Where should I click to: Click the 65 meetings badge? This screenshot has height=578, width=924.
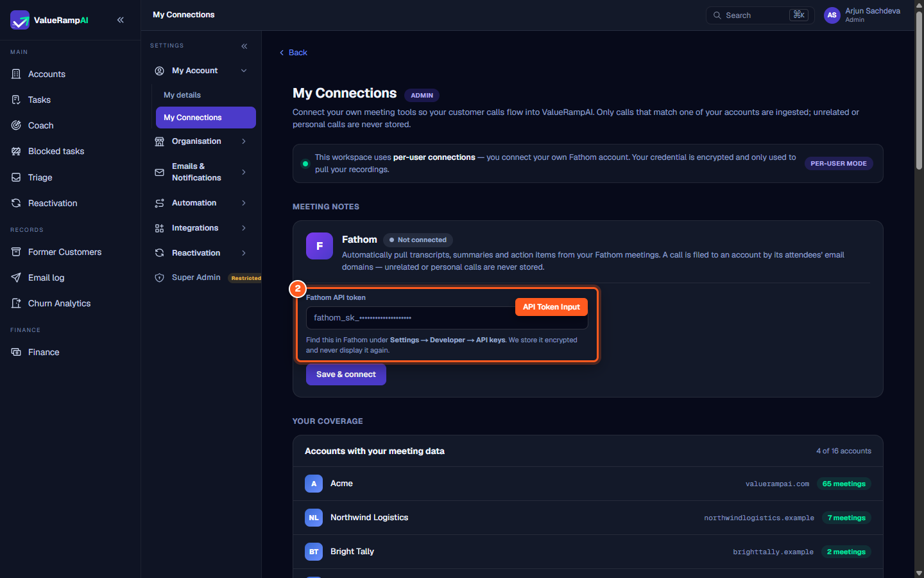click(x=844, y=484)
